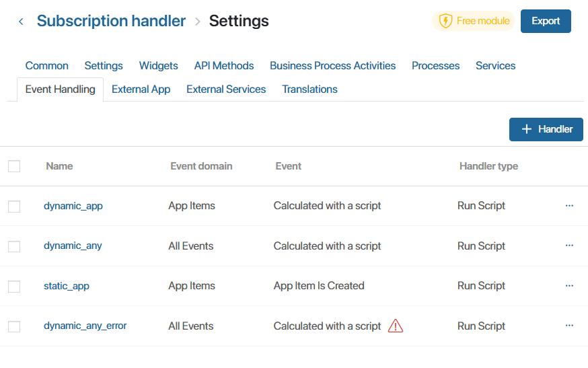Screen dimensions: 588x368
Task: Click the Export button
Action: click(x=546, y=21)
